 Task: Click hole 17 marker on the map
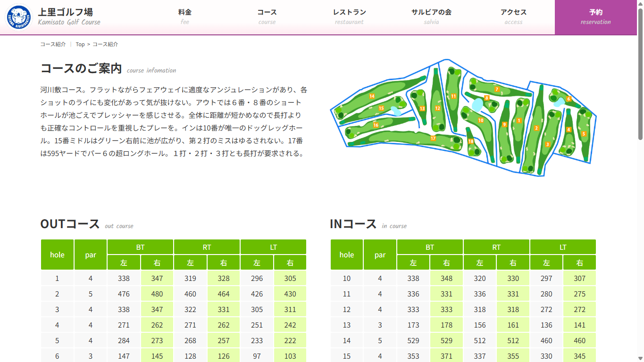pos(433,138)
